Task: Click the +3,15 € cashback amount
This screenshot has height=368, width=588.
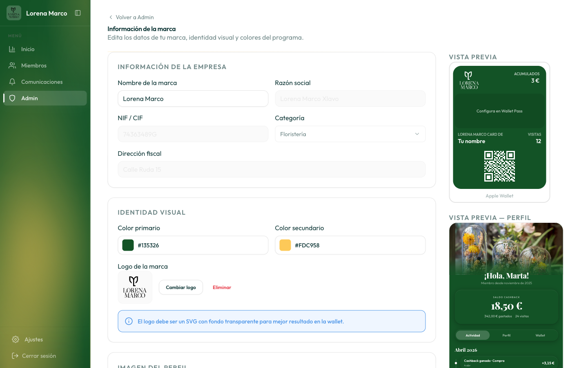Action: click(x=548, y=363)
